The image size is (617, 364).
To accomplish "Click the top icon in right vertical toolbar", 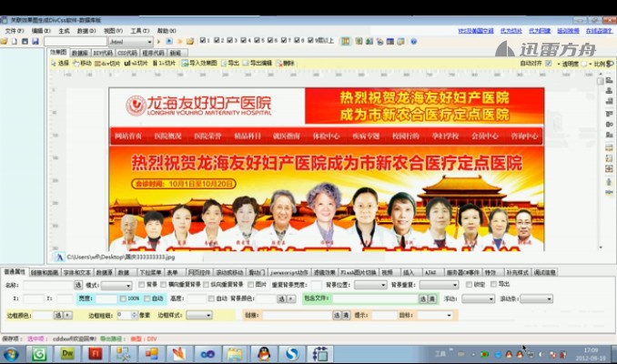I will (609, 80).
